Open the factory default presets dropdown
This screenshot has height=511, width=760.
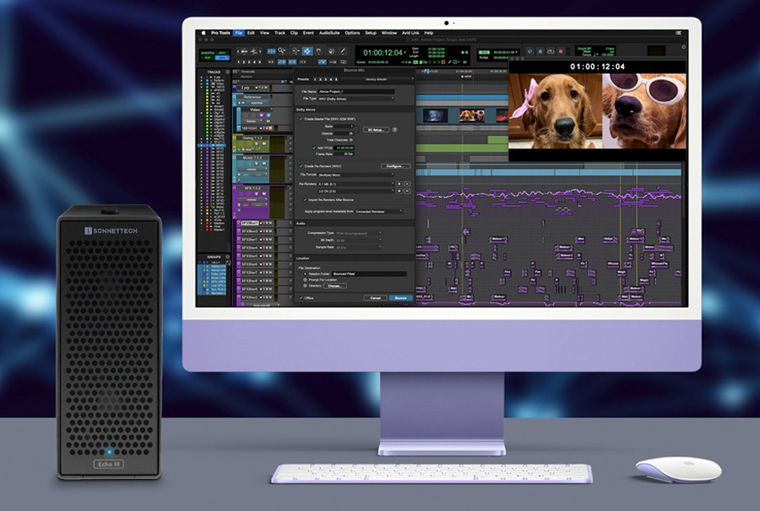click(x=378, y=79)
